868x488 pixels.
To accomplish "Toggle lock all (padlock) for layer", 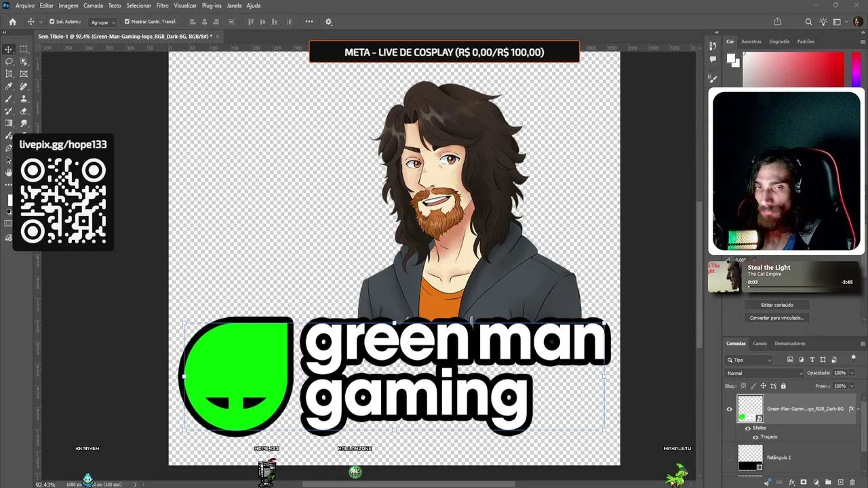I will pyautogui.click(x=784, y=386).
